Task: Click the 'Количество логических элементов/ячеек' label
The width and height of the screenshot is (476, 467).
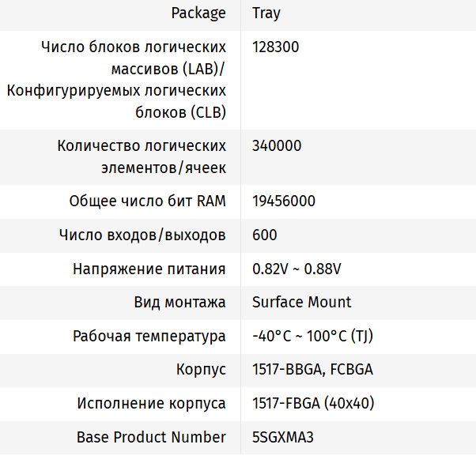Action: click(142, 156)
